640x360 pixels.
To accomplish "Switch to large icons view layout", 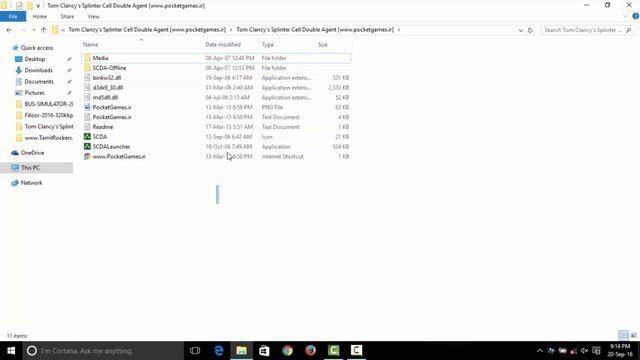I will point(633,335).
